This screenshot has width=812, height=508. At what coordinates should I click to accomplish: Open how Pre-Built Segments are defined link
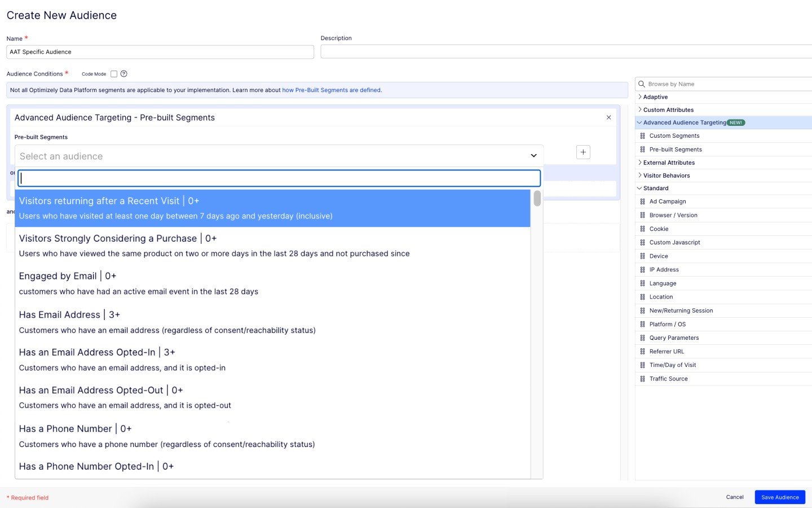tap(332, 90)
